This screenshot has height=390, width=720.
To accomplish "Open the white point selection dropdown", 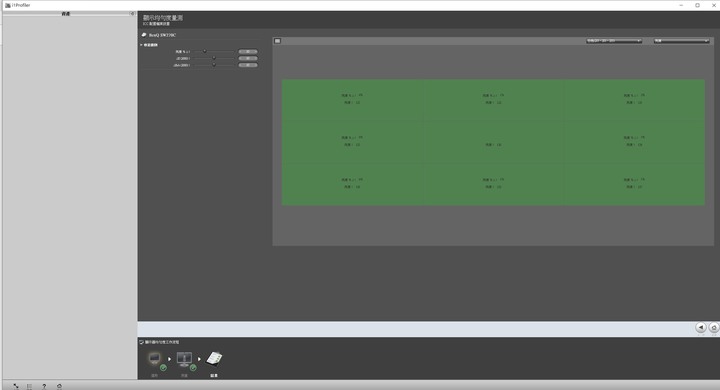I will [x=613, y=41].
